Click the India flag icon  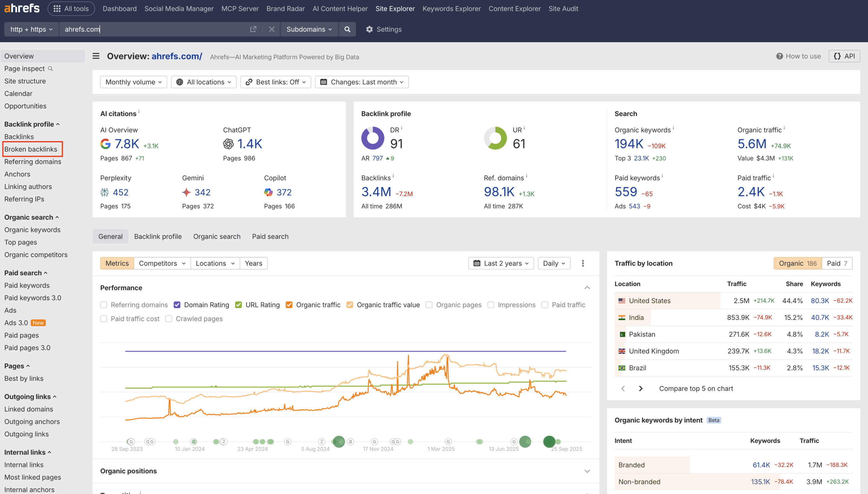[x=621, y=317]
